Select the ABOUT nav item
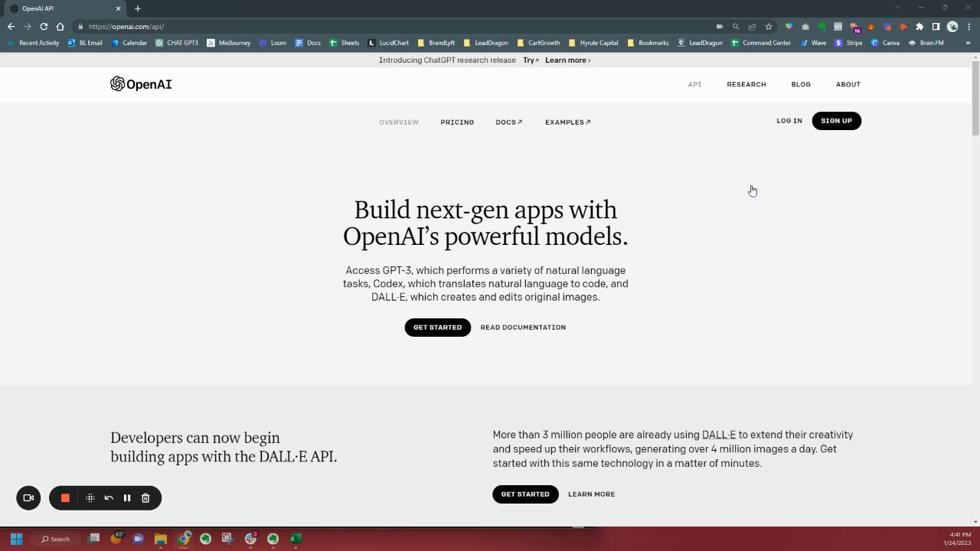The height and width of the screenshot is (551, 980). (848, 84)
